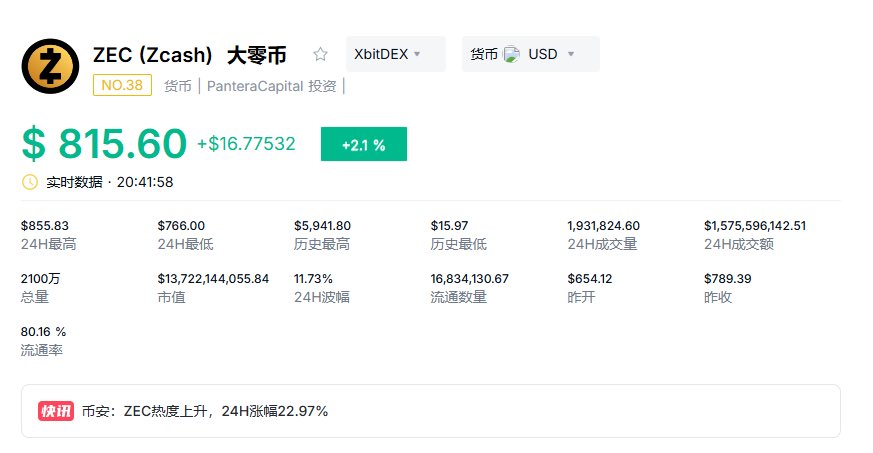Click the 16,834,130.67 流通数量 value
This screenshot has height=453, width=873.
tap(469, 278)
